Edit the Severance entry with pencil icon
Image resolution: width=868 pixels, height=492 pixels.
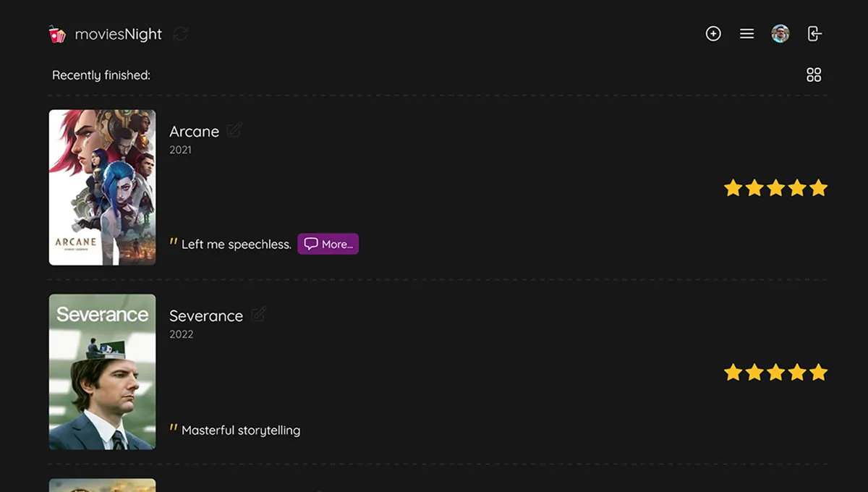coord(258,315)
